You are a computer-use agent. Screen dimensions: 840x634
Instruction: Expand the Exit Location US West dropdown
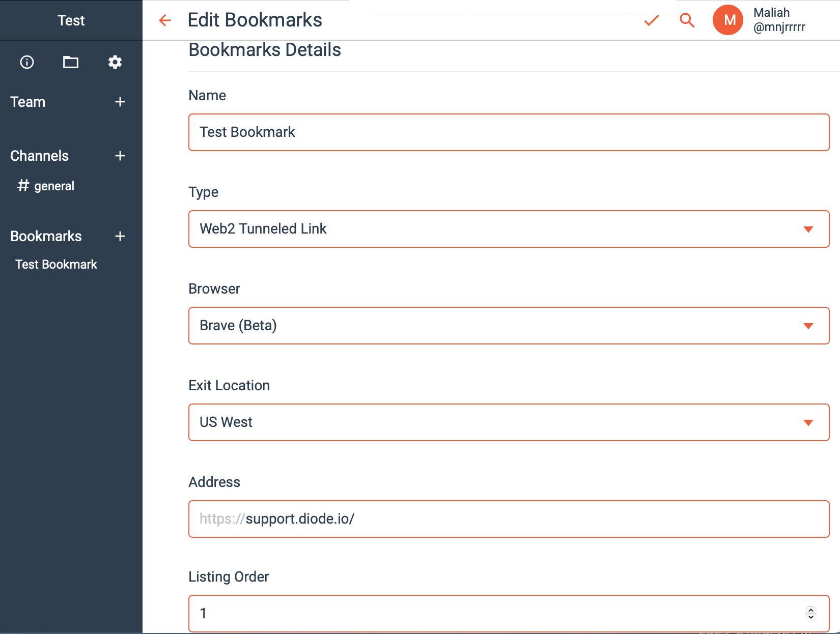[509, 422]
